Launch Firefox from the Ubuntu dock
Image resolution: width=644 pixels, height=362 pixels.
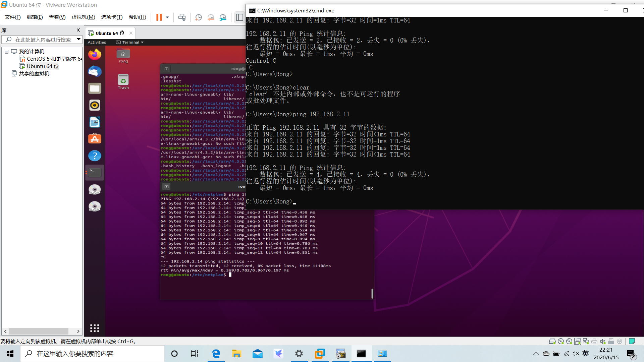coord(94,54)
